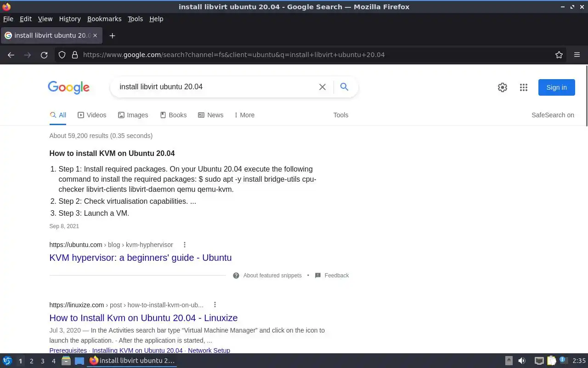Open the History menu
This screenshot has height=368, width=588.
pos(70,19)
